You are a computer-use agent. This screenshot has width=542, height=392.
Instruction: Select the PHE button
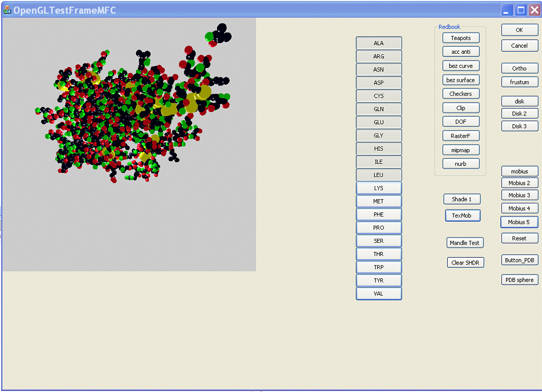[x=379, y=214]
